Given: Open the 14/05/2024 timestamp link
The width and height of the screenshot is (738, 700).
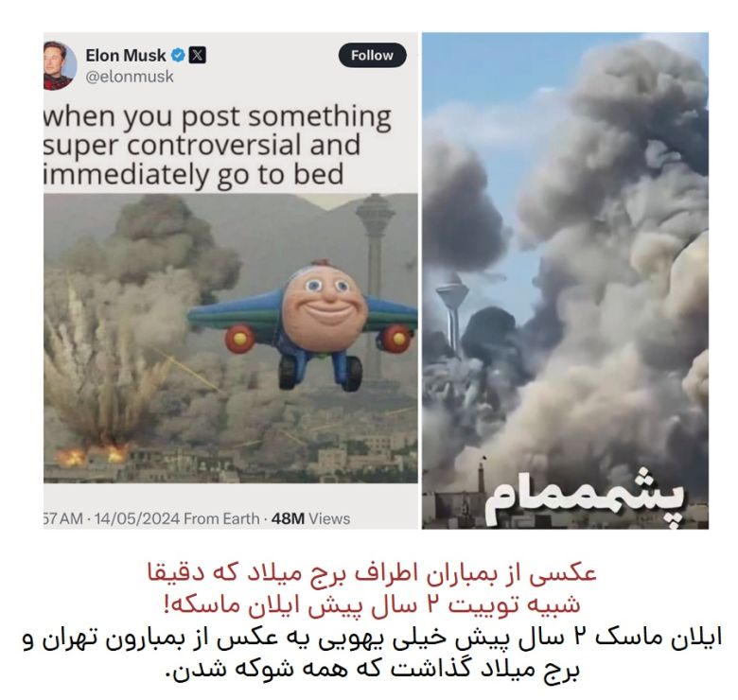Looking at the screenshot, I should (x=137, y=518).
